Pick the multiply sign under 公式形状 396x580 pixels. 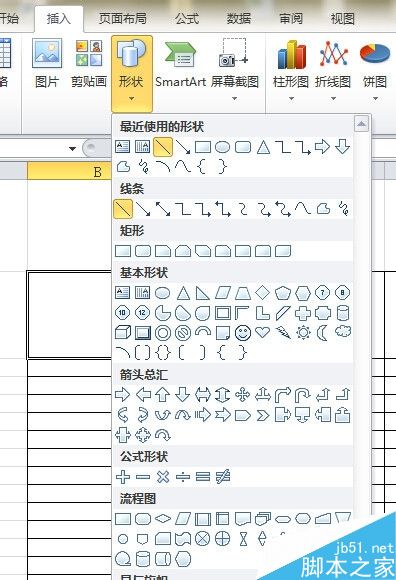[x=163, y=477]
